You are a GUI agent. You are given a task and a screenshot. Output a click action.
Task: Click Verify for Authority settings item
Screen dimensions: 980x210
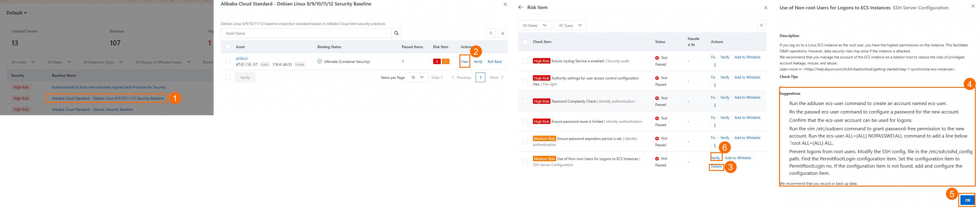[725, 77]
